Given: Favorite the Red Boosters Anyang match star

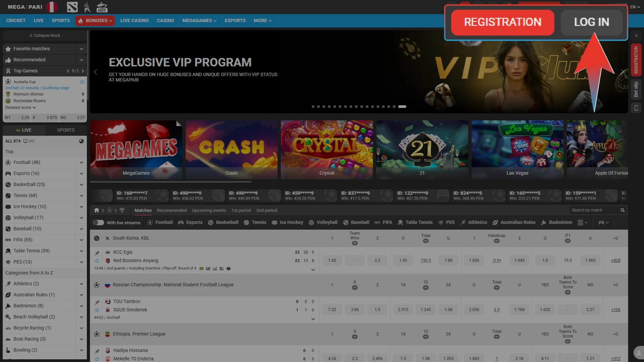Looking at the screenshot, I should (x=97, y=261).
